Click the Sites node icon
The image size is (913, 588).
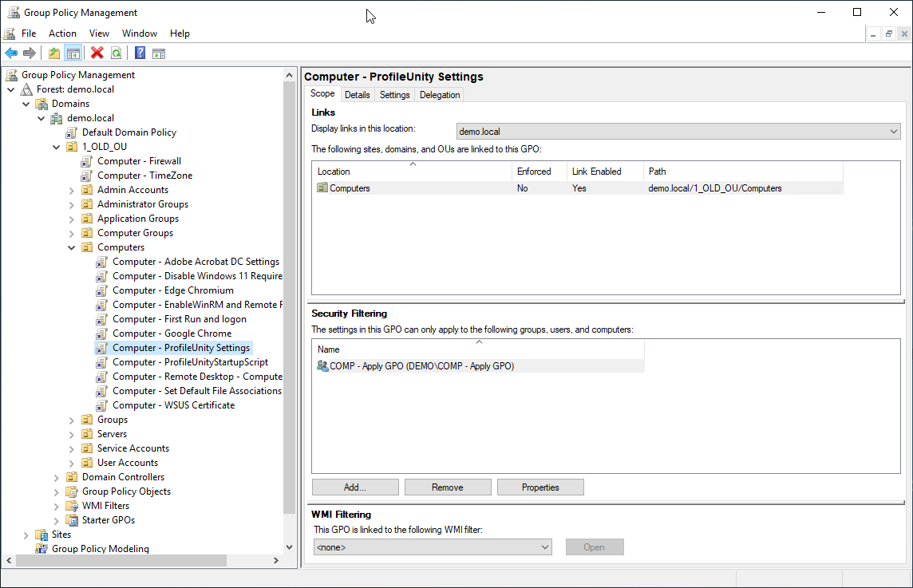pos(42,535)
